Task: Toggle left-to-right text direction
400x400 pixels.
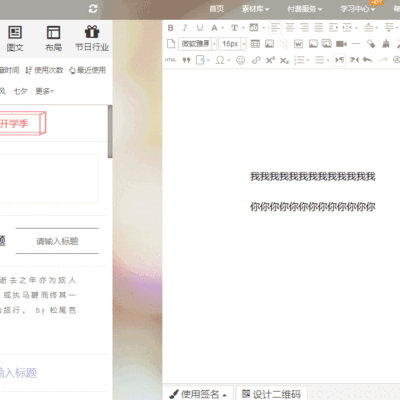Action: [339, 60]
